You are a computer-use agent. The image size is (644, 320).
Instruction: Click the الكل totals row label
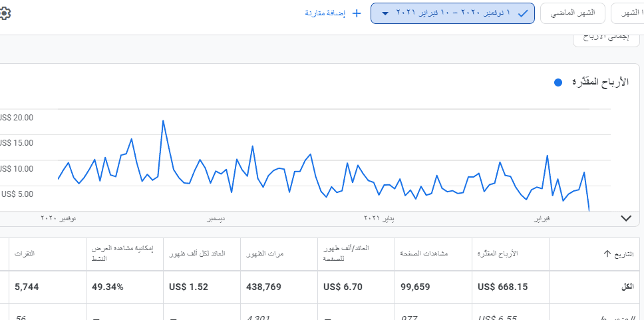click(627, 287)
